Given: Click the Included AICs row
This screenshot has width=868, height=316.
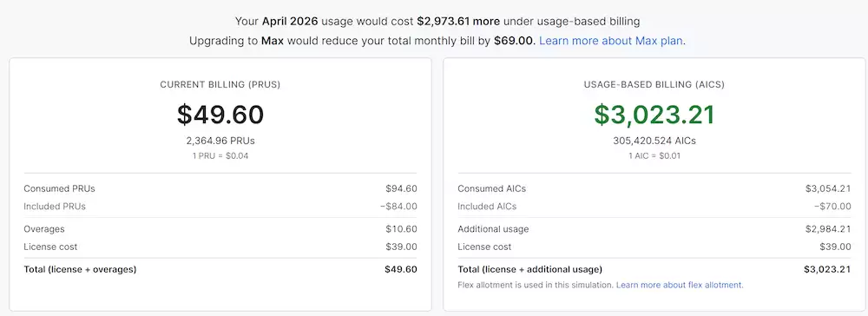Looking at the screenshot, I should [x=654, y=207].
